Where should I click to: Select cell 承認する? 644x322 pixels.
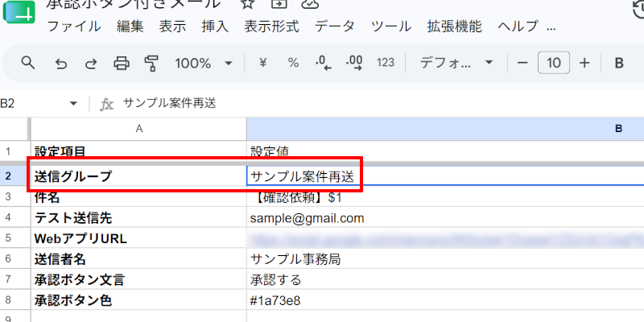click(445, 279)
